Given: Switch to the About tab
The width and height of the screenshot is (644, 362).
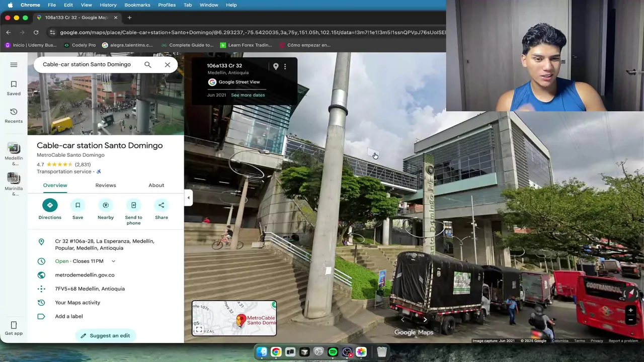Looking at the screenshot, I should 156,186.
